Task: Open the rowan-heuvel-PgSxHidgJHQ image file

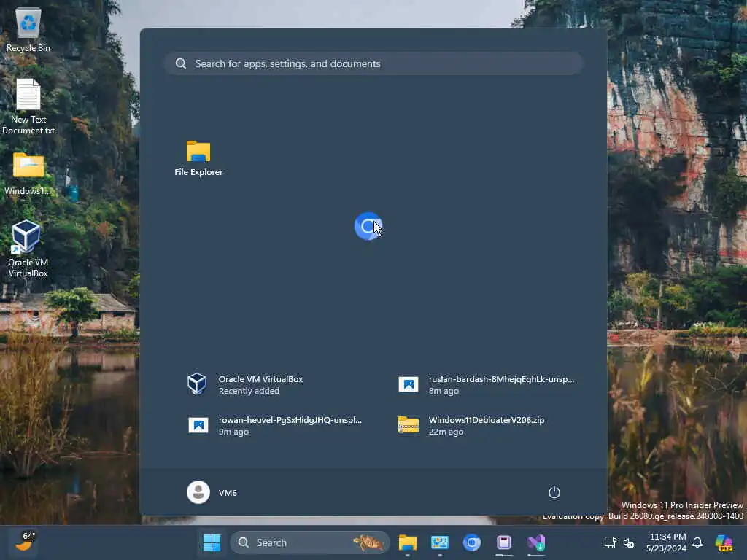Action: coord(274,425)
